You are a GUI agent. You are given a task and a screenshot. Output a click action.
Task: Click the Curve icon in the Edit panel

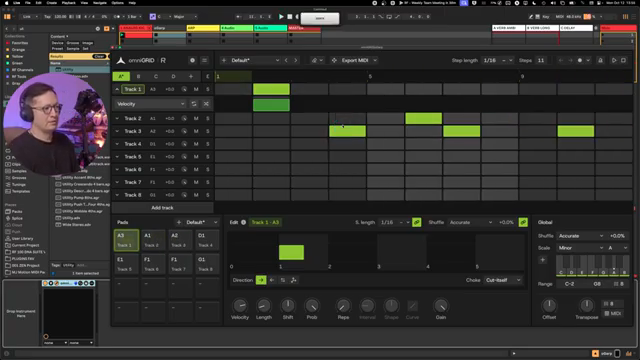click(x=412, y=306)
